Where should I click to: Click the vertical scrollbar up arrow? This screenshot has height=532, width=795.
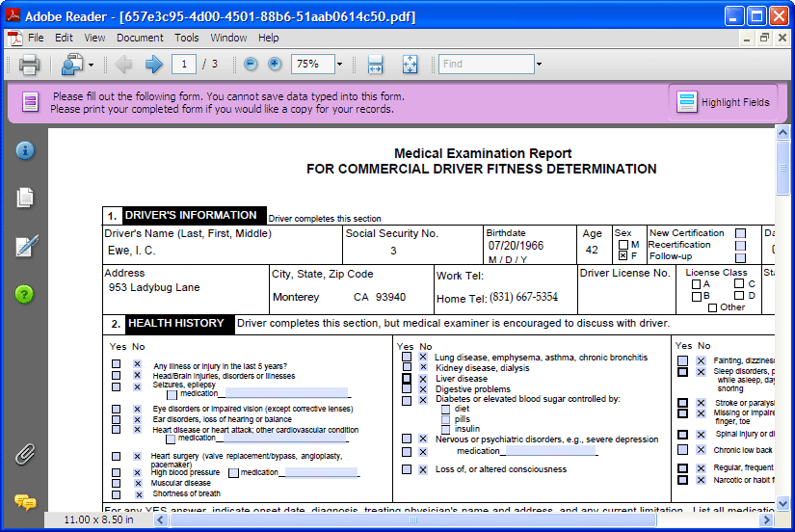[782, 133]
